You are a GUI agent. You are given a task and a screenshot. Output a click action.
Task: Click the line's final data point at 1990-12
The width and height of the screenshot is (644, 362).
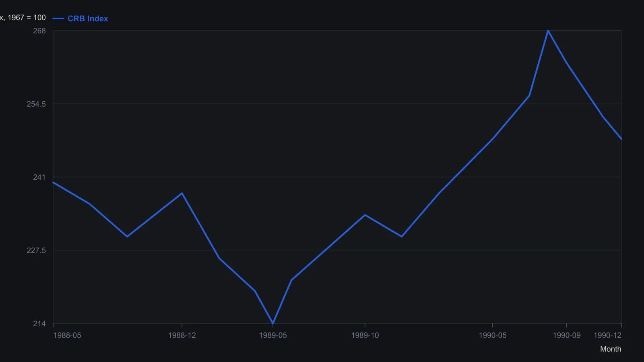click(621, 139)
